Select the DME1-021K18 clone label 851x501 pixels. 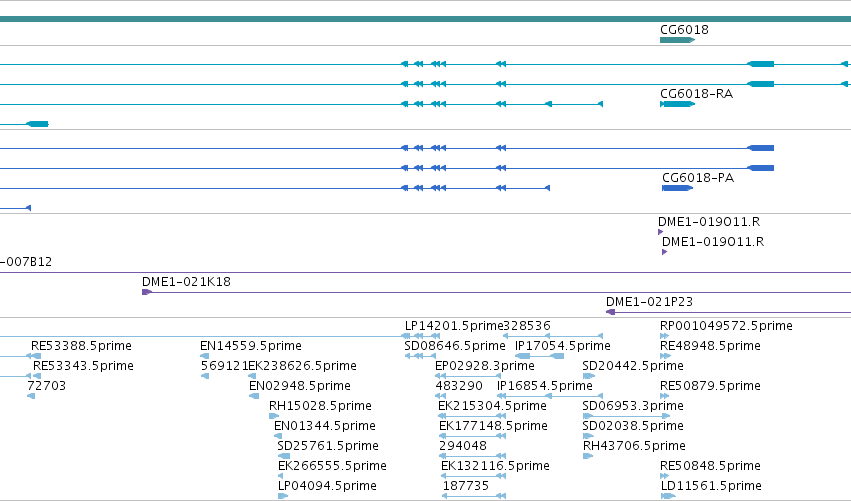186,282
